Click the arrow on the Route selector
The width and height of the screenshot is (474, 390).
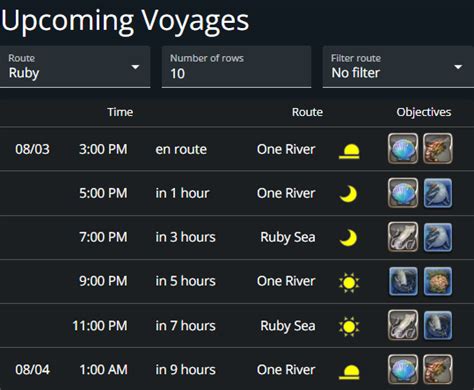click(x=135, y=67)
